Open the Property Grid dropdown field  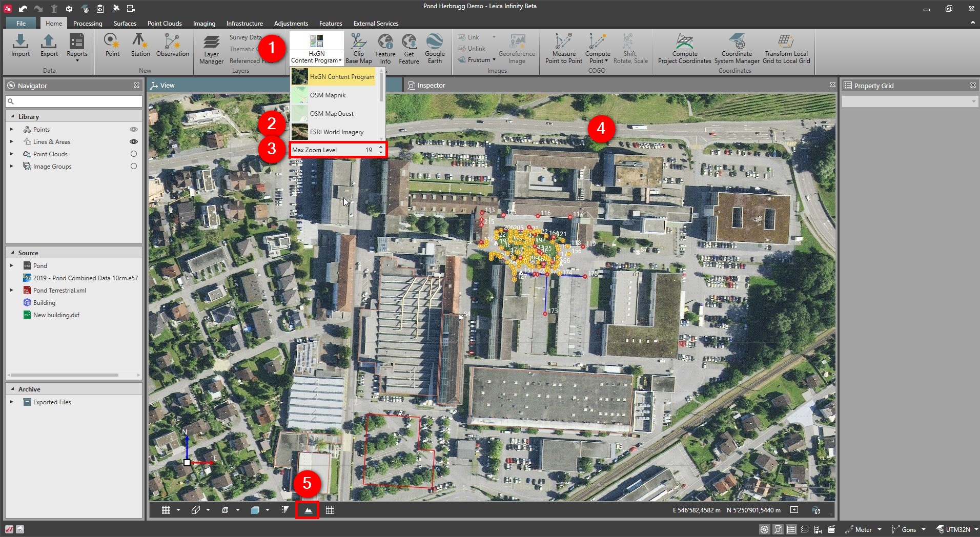click(909, 102)
